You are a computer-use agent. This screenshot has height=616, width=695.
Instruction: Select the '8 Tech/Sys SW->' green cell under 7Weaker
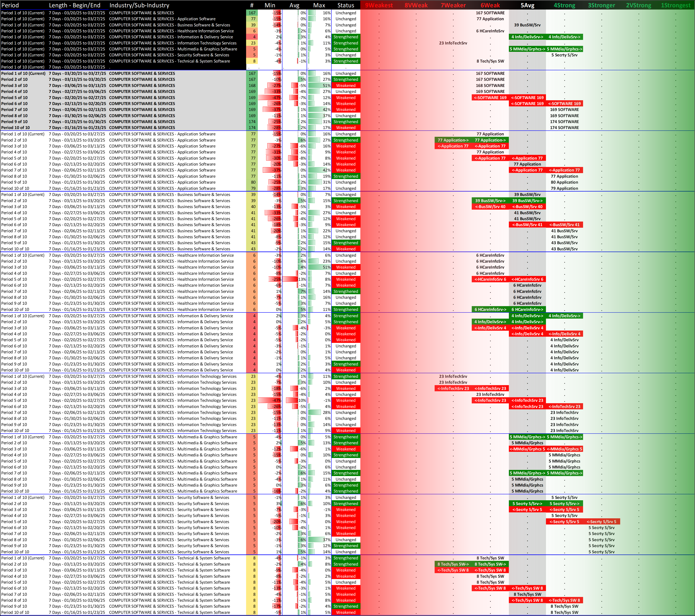coord(453,564)
